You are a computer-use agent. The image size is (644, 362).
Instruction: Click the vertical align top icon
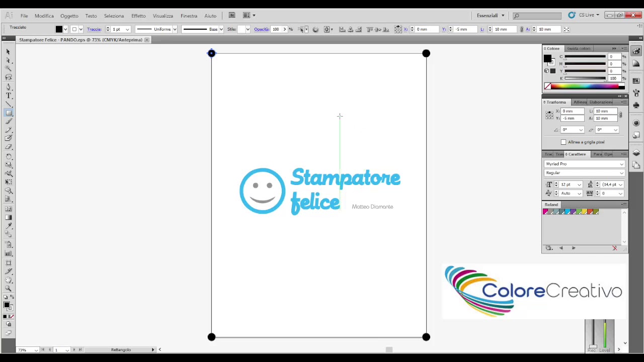(x=370, y=30)
